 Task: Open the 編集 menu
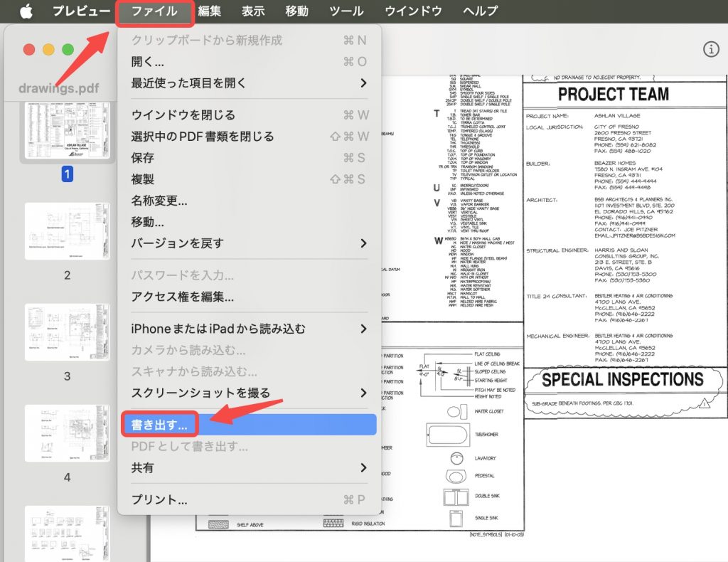(210, 11)
